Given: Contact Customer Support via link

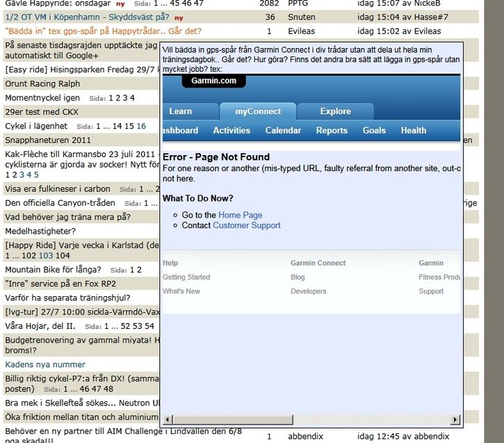Looking at the screenshot, I should point(247,225).
